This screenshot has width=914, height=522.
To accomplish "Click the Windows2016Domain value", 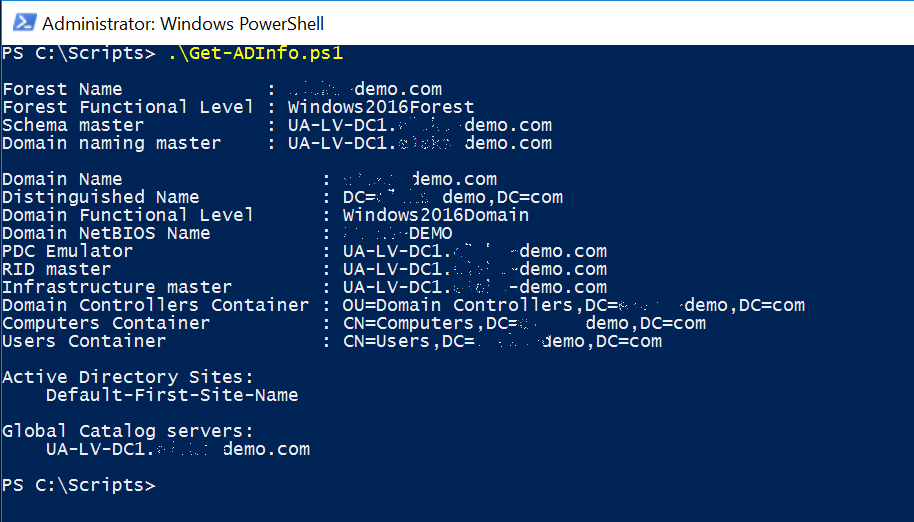I will pos(436,215).
